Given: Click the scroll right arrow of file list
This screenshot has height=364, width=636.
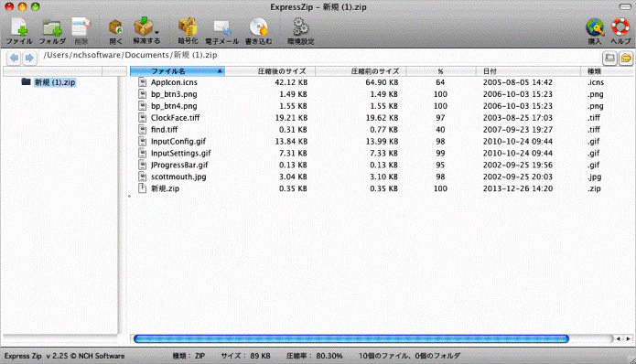Looking at the screenshot, I should (628, 338).
